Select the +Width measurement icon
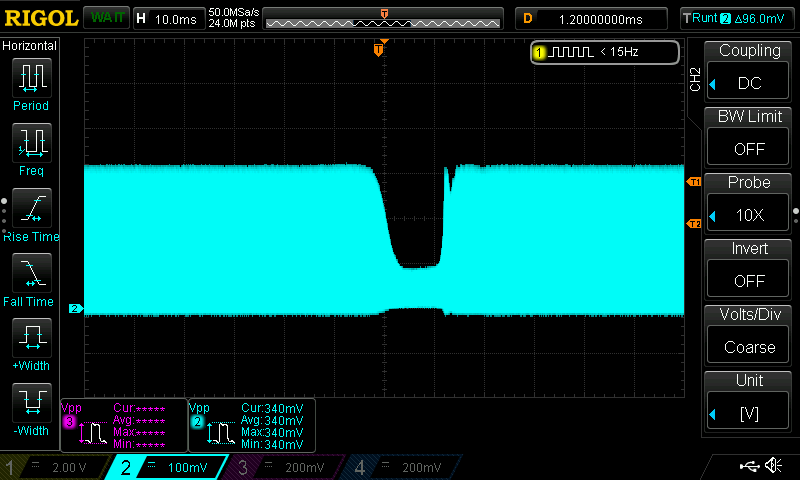This screenshot has width=800, height=480. coord(31,338)
